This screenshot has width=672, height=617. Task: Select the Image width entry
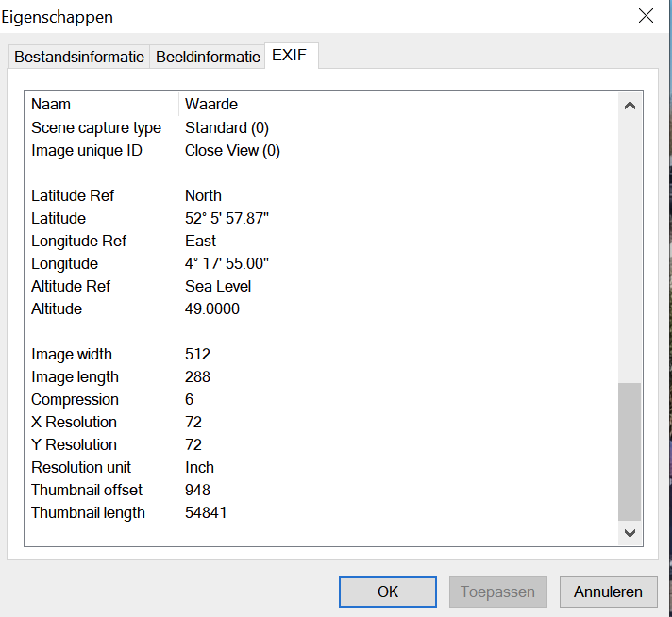coord(72,354)
